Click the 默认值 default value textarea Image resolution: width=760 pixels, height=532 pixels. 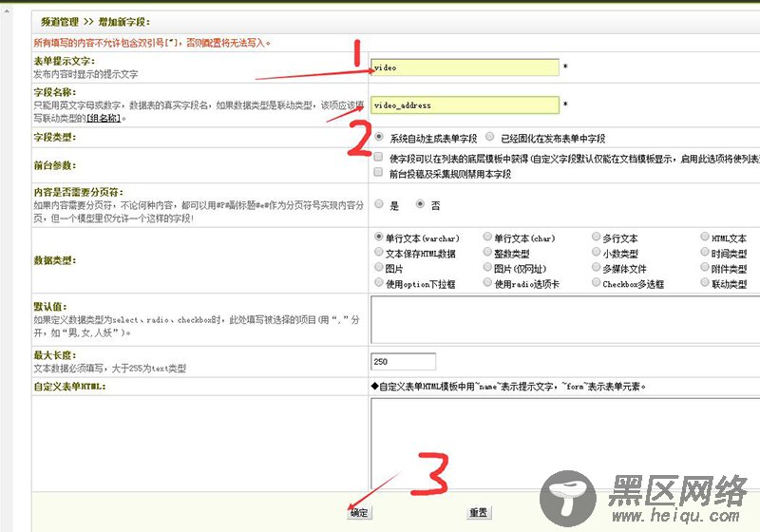pos(565,319)
